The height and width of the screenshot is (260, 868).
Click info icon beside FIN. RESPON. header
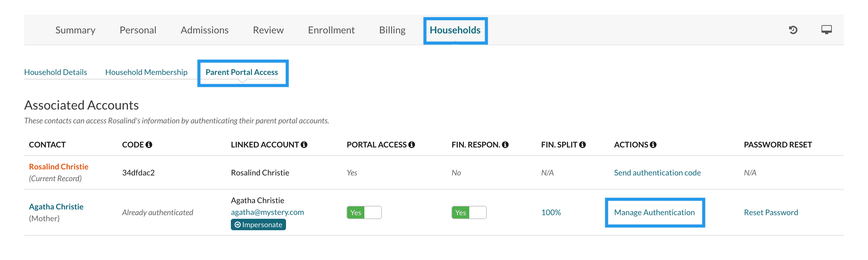[505, 145]
